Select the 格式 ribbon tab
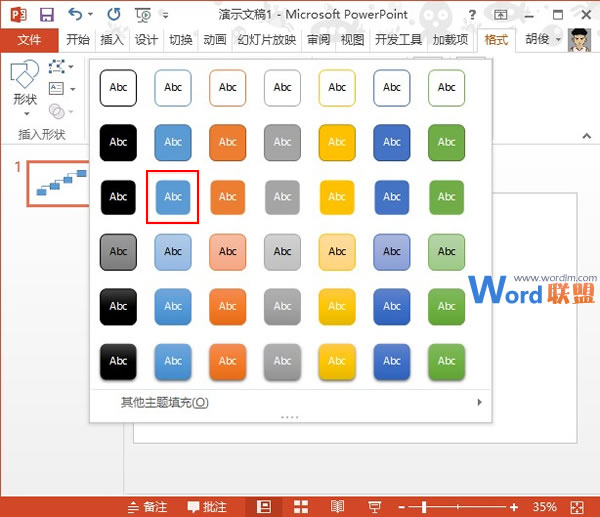This screenshot has height=517, width=600. [496, 40]
